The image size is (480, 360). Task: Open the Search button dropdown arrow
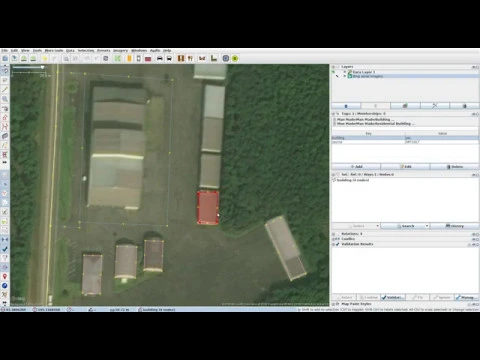427,226
